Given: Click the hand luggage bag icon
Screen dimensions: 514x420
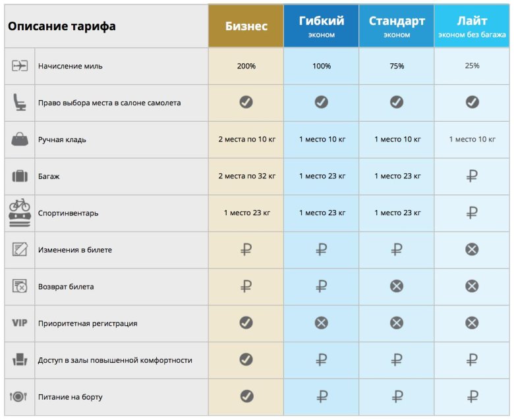Looking at the screenshot, I should point(20,140).
